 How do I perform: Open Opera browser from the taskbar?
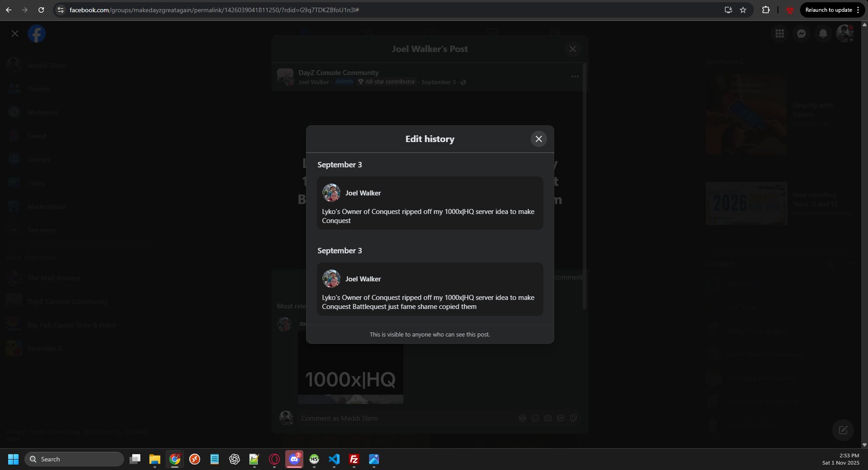274,459
